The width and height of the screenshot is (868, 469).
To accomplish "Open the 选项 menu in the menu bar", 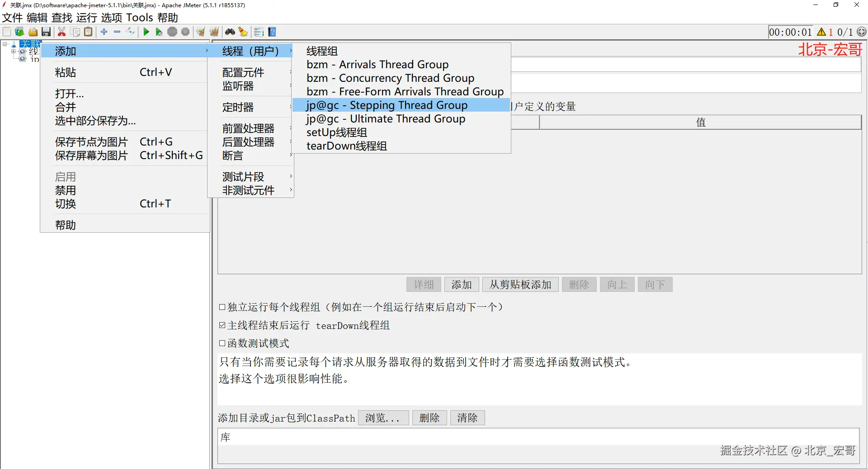I will pos(111,18).
